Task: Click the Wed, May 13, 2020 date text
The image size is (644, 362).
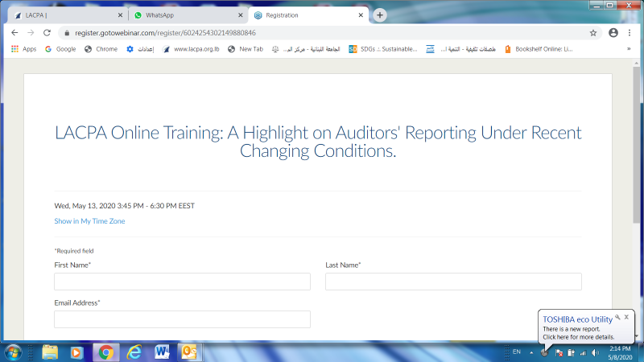Action: click(125, 206)
